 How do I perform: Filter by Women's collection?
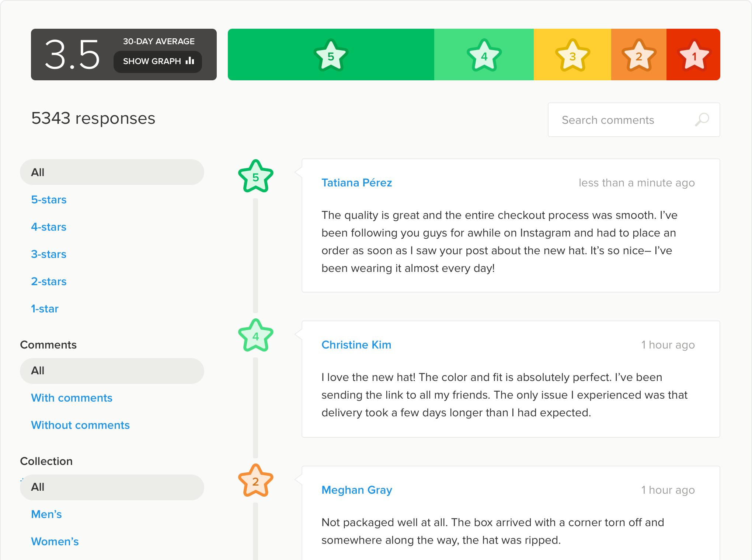pos(55,542)
